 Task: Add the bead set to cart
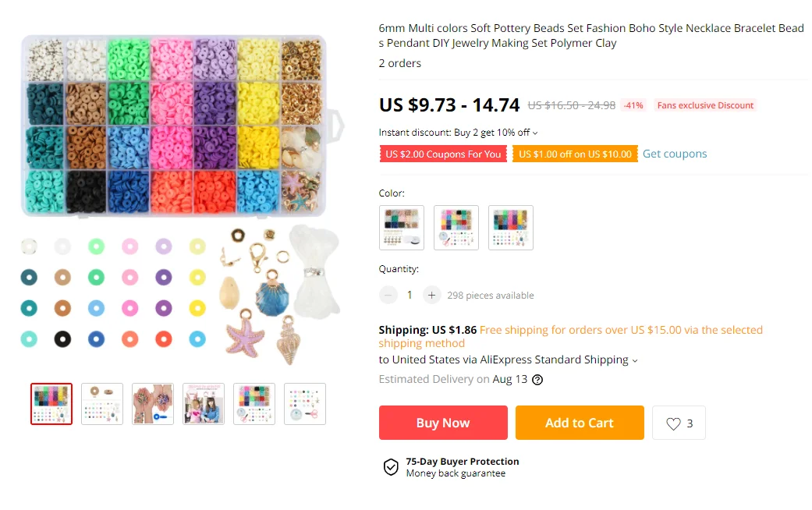pos(580,423)
